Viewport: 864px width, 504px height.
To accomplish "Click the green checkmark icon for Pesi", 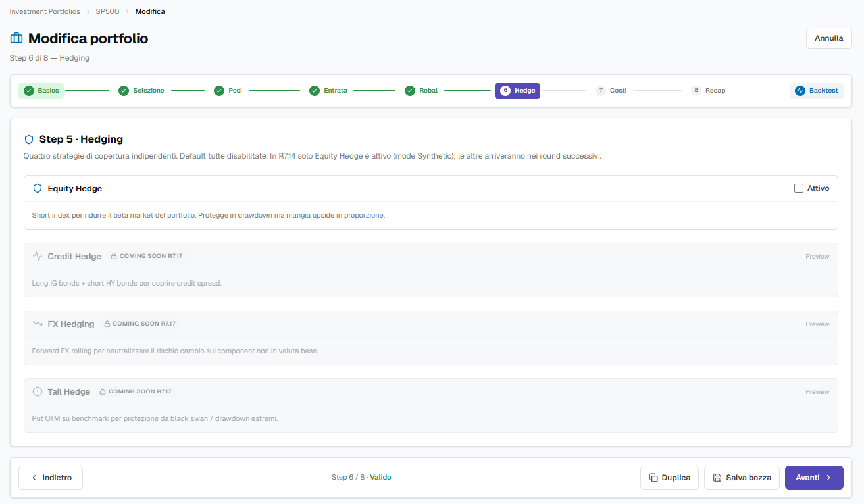I will pyautogui.click(x=219, y=91).
